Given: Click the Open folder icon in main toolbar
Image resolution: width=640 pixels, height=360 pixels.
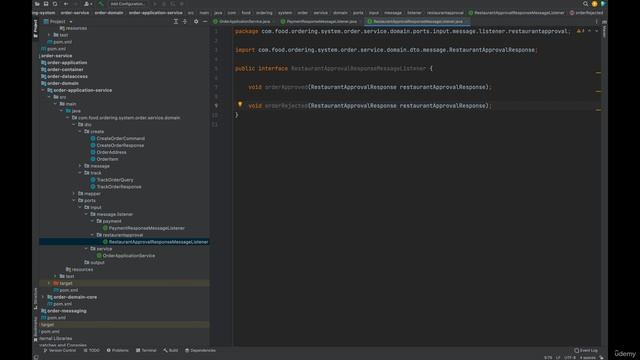Looking at the screenshot, I should point(37,4).
